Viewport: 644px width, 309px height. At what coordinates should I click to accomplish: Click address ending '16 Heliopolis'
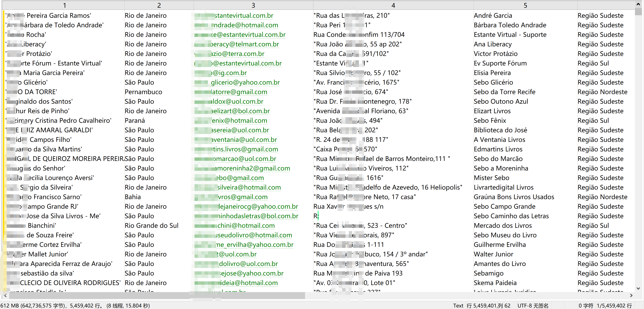pyautogui.click(x=388, y=187)
